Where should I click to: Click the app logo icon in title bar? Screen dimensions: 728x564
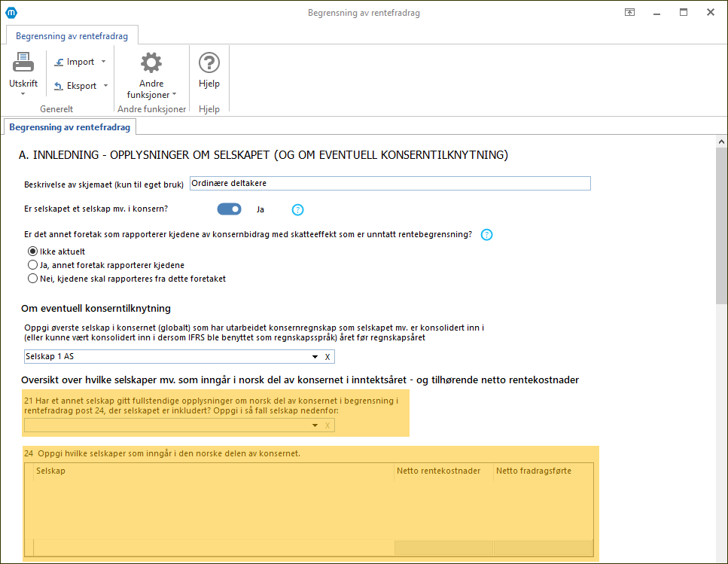tap(11, 13)
